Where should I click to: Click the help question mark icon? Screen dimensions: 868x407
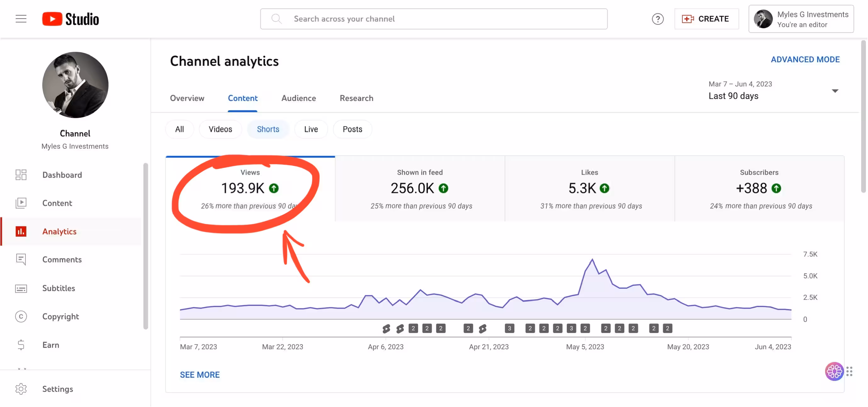click(x=657, y=19)
